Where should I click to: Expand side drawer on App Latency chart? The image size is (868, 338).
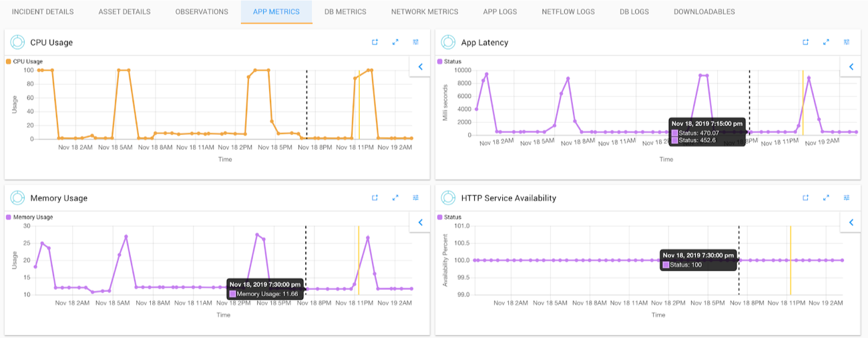tap(851, 67)
